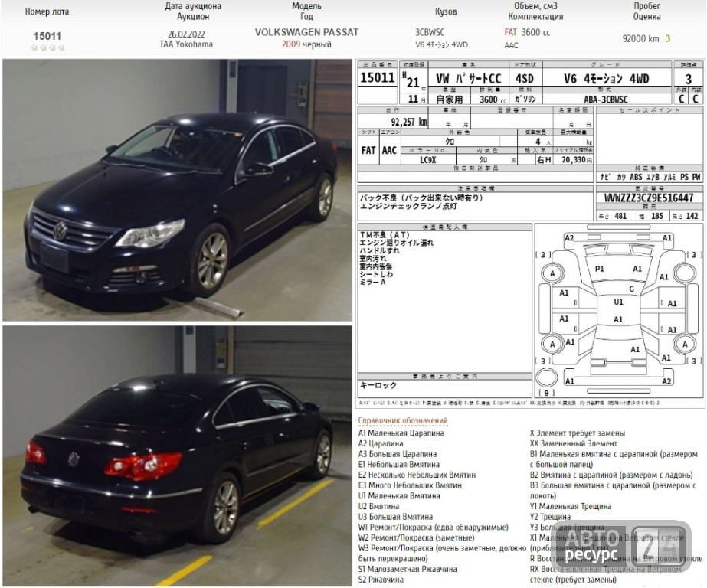Click the S1 Малозаметная Ржавчина entry
The image size is (707, 588).
408,569
